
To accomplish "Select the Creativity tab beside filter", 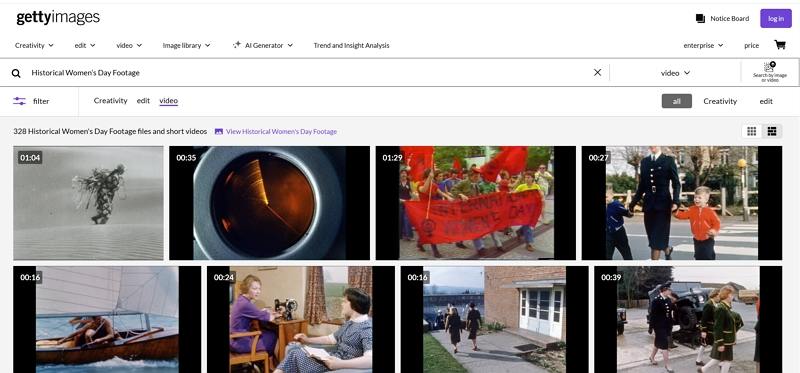I will click(x=110, y=101).
